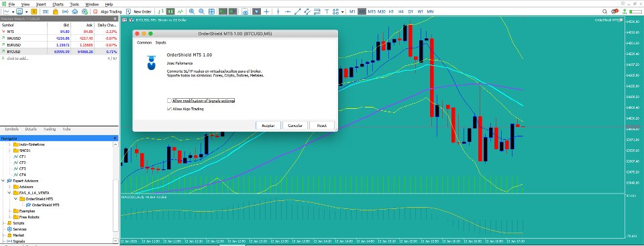
Task: Click the Cancelar button
Action: (x=295, y=126)
